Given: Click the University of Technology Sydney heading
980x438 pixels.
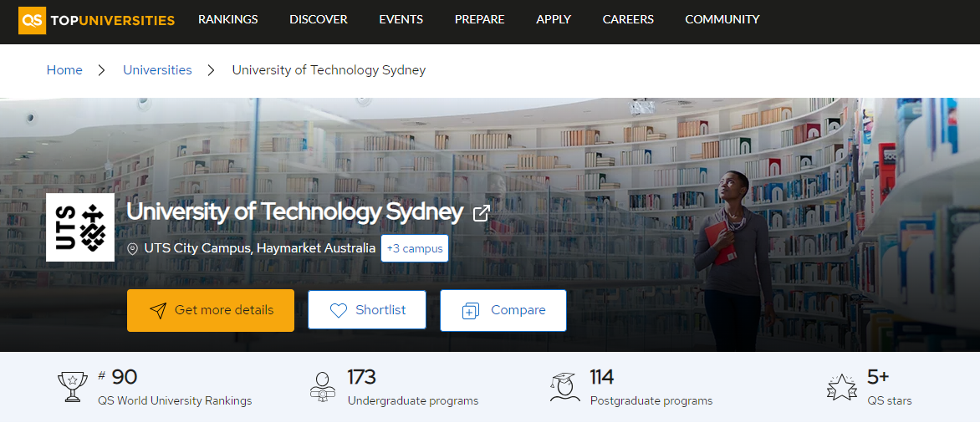Looking at the screenshot, I should [x=294, y=212].
